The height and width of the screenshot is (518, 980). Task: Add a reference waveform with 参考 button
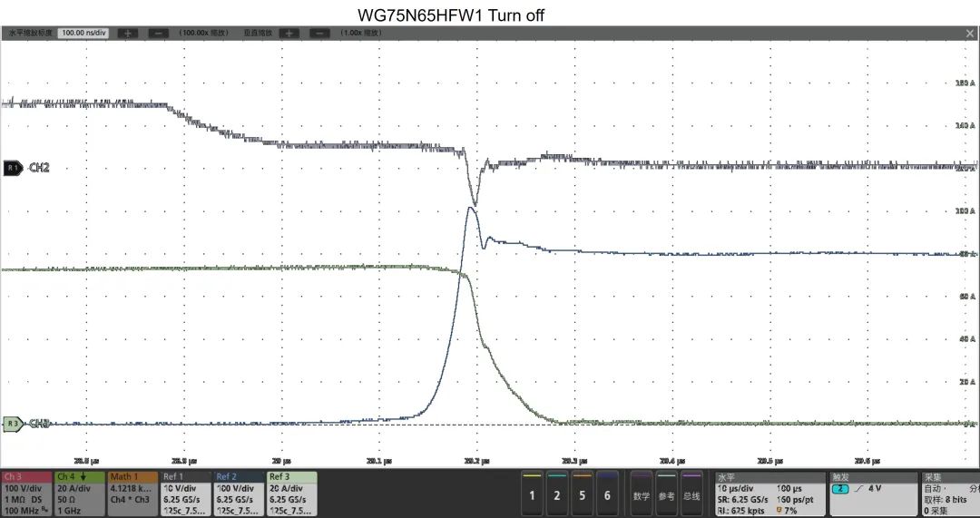tap(666, 494)
